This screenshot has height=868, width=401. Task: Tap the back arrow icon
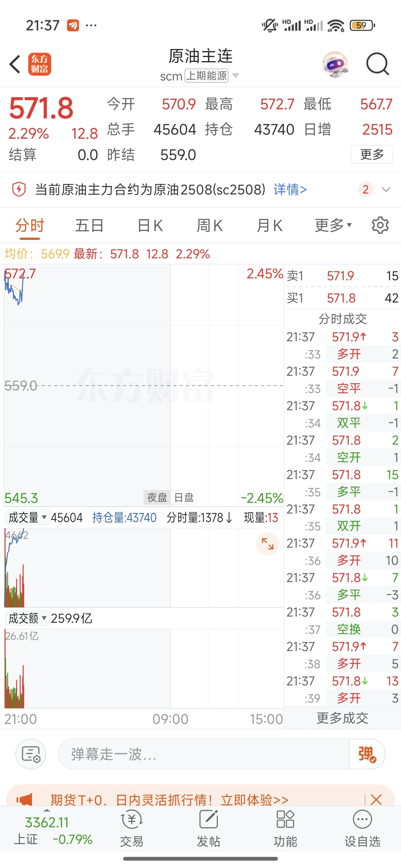coord(15,64)
